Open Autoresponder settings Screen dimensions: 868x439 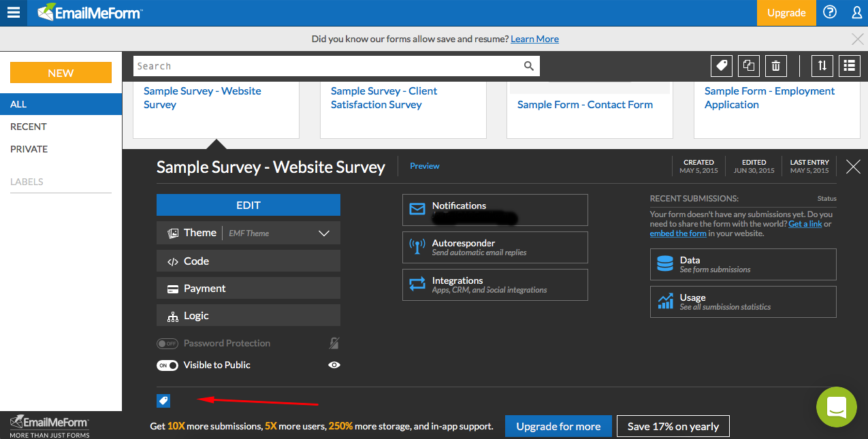coord(495,247)
